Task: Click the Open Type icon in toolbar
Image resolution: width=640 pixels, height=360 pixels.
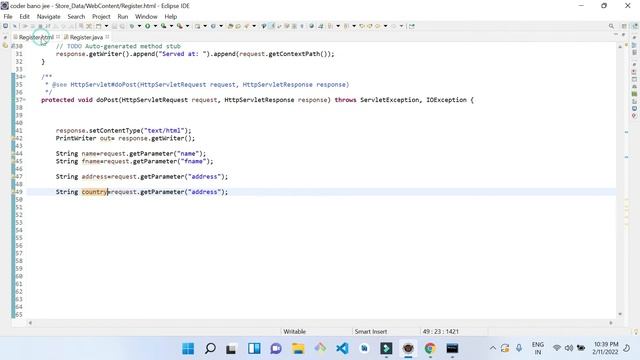Action: pos(230,26)
